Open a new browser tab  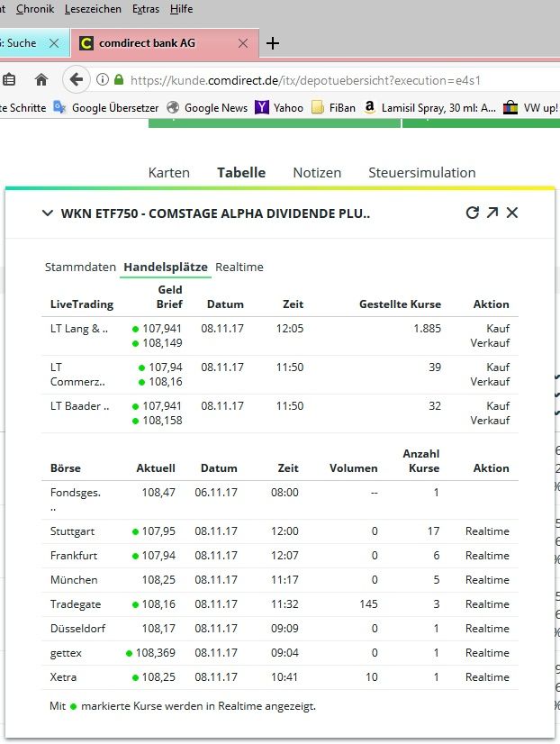coord(273,43)
